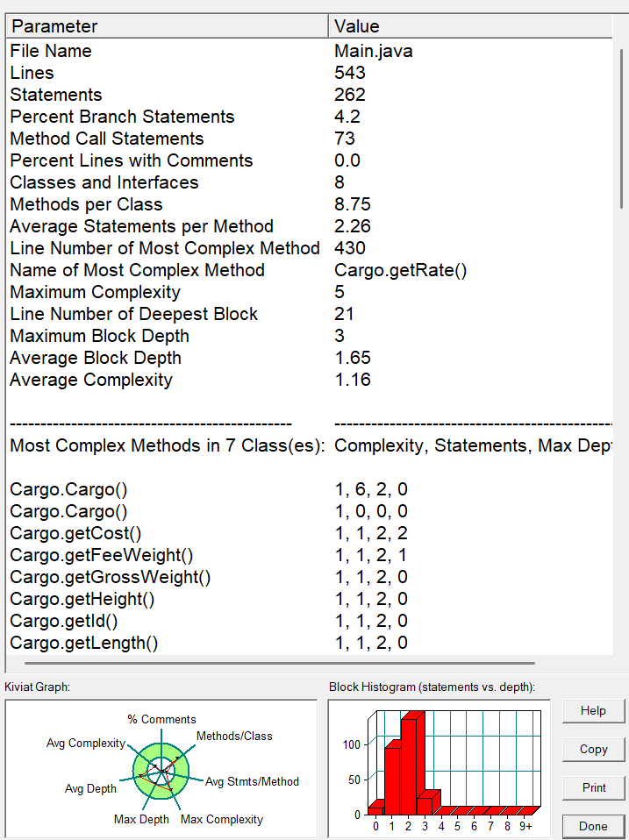Select the value 0.0
Viewport: 629px width, 840px height.
(x=347, y=160)
